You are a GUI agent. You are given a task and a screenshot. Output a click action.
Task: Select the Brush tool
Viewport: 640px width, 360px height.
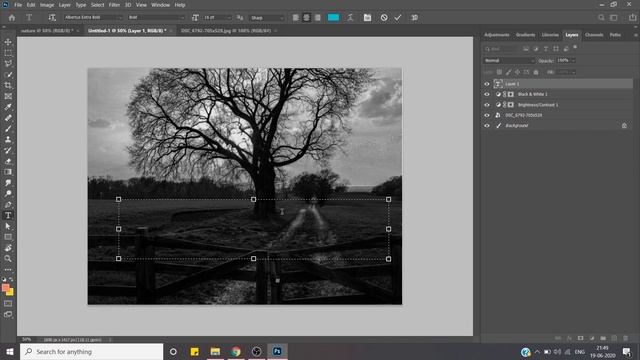pyautogui.click(x=8, y=129)
